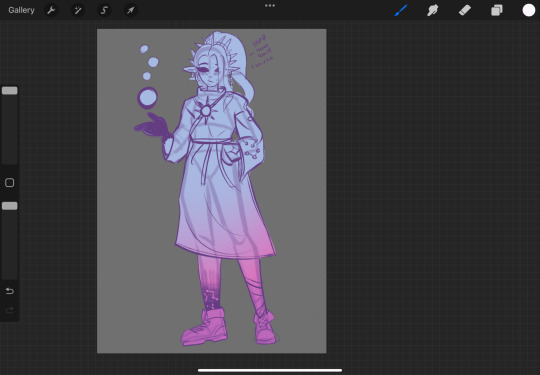Open the Layers panel
The width and height of the screenshot is (540, 375).
tap(497, 10)
